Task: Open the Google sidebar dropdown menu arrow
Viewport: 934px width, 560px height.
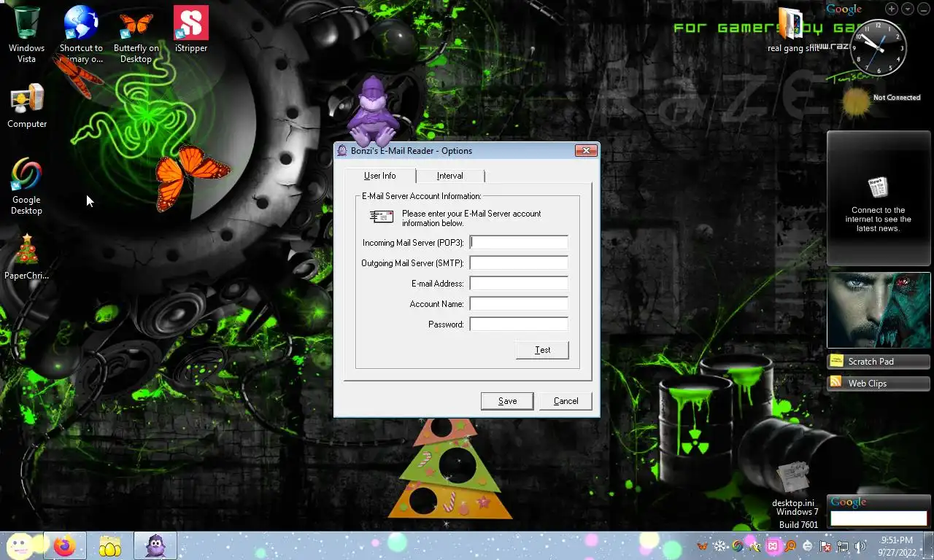Action: click(908, 9)
